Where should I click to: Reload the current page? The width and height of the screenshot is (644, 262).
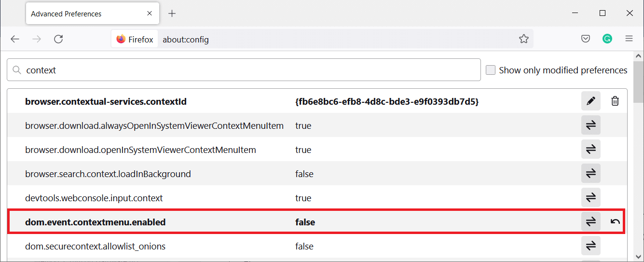(58, 39)
